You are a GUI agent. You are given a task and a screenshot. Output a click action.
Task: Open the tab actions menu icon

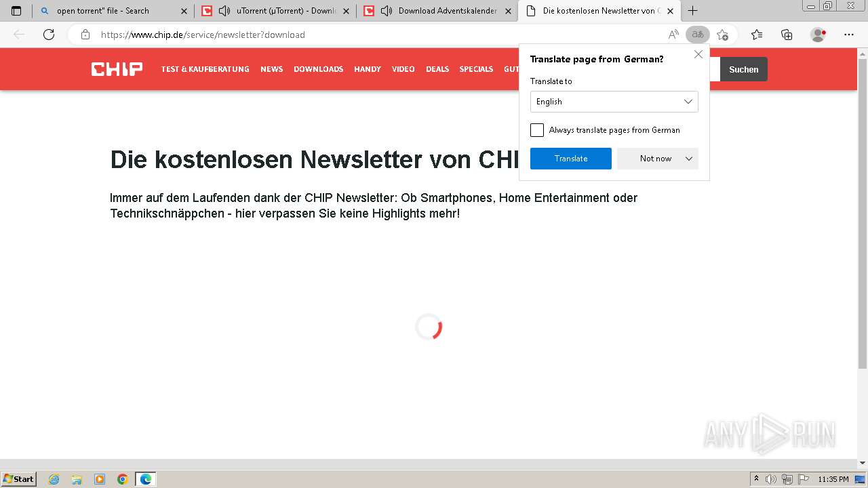coord(16,11)
